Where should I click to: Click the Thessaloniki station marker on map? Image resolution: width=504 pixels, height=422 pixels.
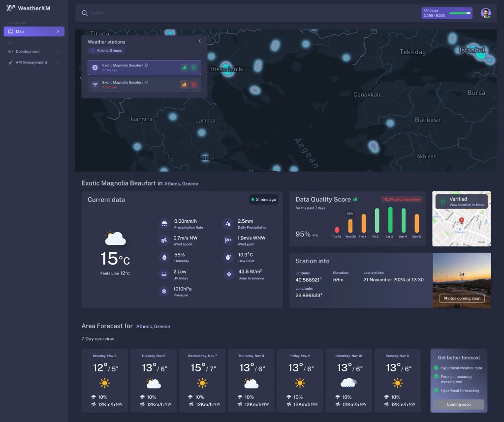[x=227, y=70]
